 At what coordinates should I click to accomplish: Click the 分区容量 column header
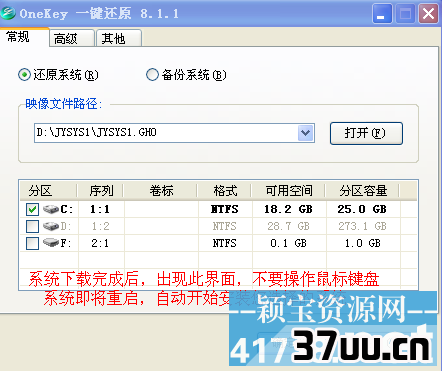coord(363,191)
